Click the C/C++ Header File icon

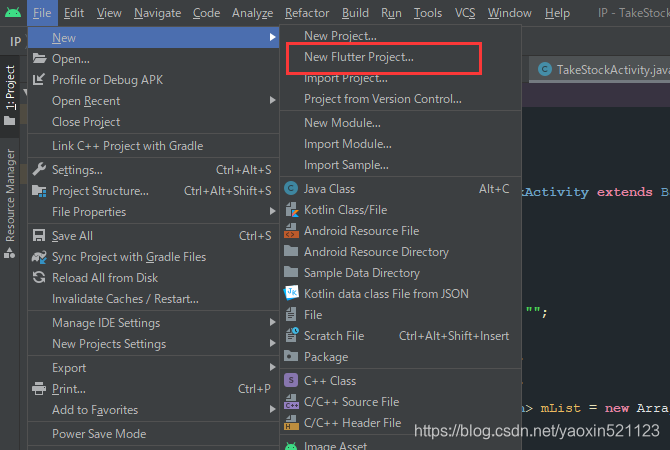point(291,422)
